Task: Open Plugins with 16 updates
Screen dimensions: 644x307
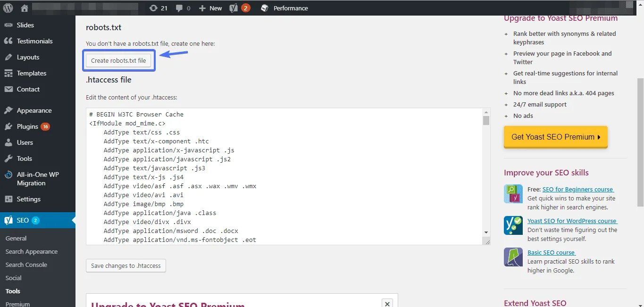Action: [x=33, y=126]
